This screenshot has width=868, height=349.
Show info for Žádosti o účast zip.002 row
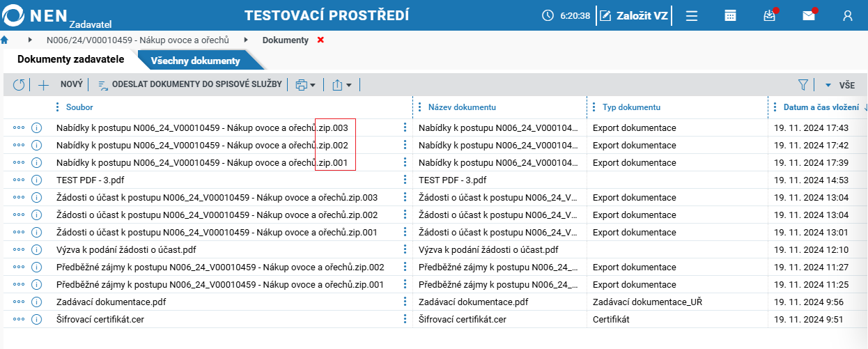click(37, 215)
